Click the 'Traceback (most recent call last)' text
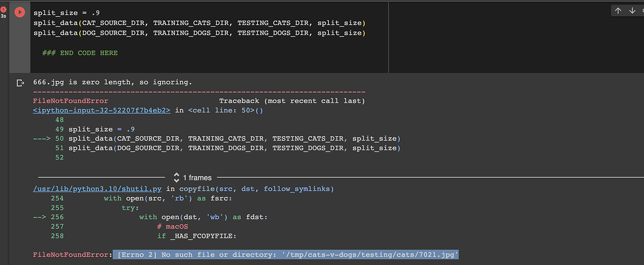Screen dimensions: 644x265 coord(292,100)
